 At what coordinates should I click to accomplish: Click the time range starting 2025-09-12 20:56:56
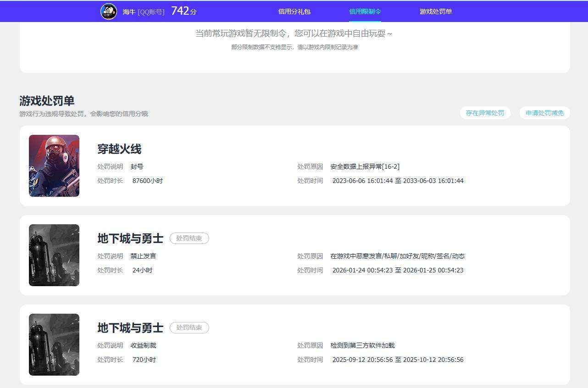(x=398, y=360)
